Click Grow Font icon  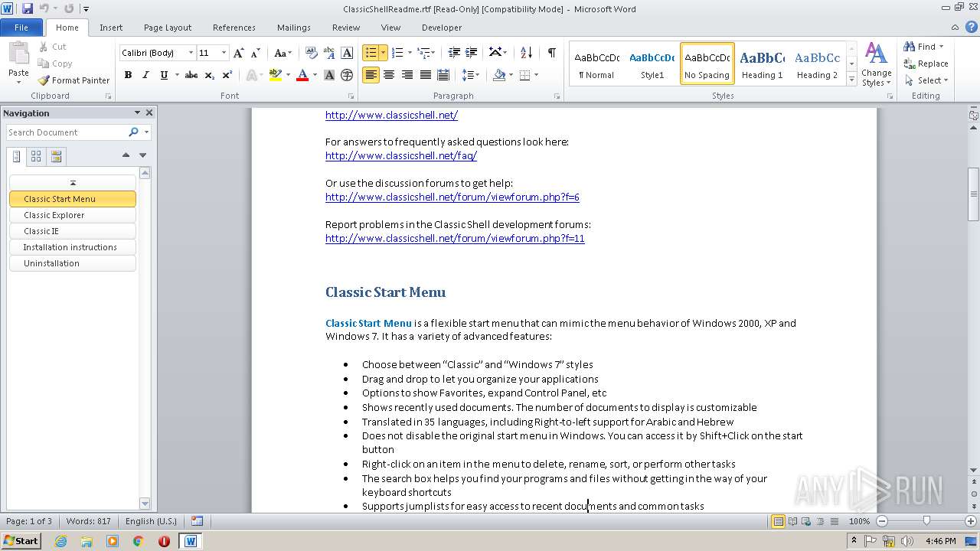pos(239,53)
